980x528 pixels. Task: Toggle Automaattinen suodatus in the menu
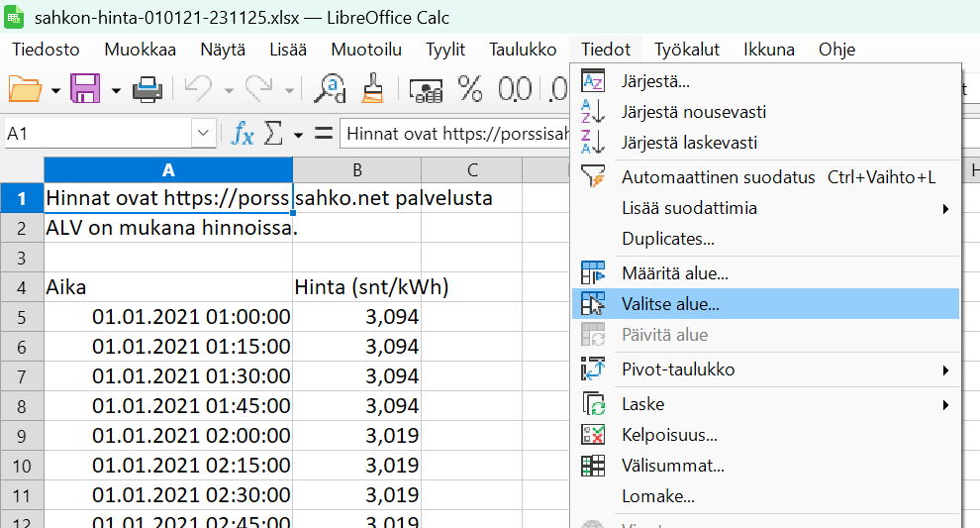718,177
